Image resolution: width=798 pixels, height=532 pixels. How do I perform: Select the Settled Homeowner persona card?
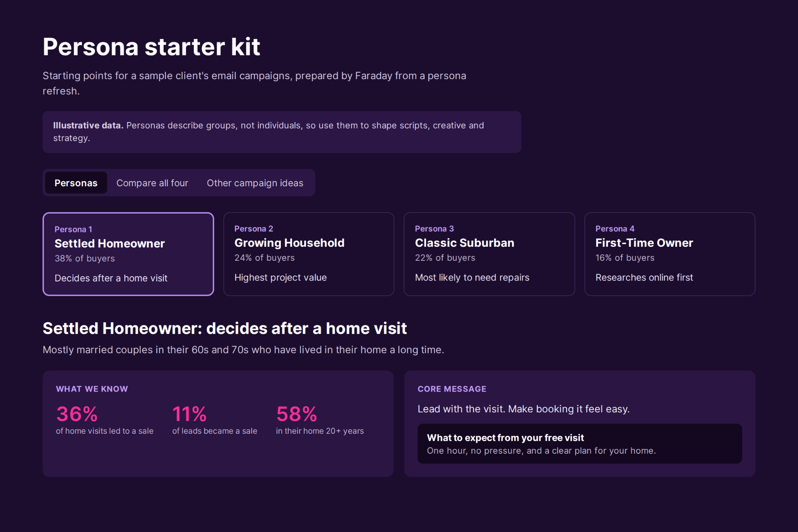[x=128, y=254]
